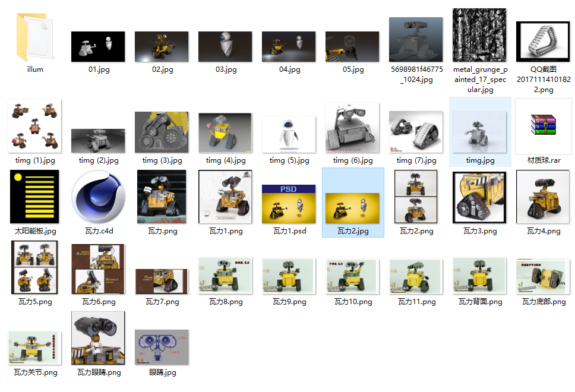Select the 瓦力10.png thumbnail
Viewport: 575px width, 392px height.
point(352,276)
